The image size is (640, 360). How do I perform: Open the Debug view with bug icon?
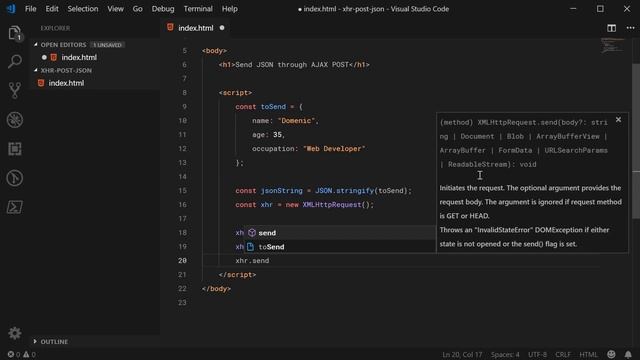(x=15, y=120)
